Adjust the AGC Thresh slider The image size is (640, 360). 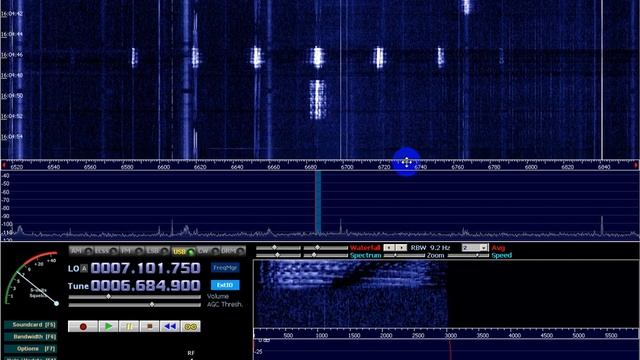tap(135, 304)
